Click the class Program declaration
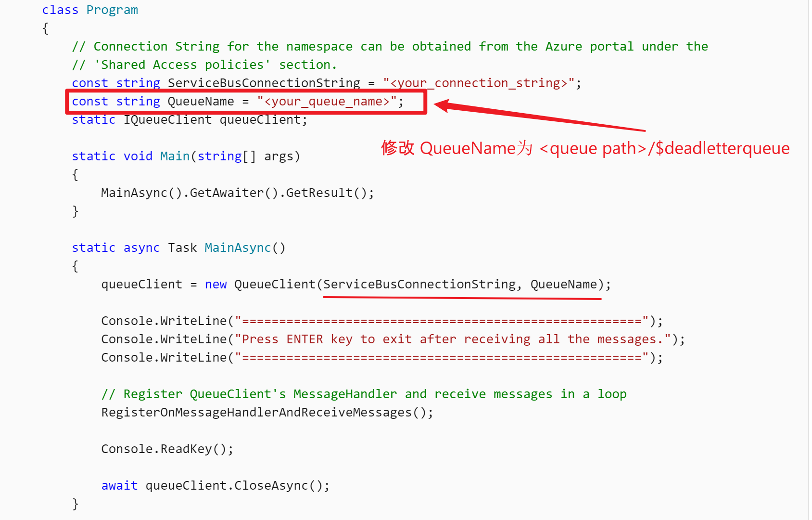Image resolution: width=812 pixels, height=520 pixels. pos(90,10)
